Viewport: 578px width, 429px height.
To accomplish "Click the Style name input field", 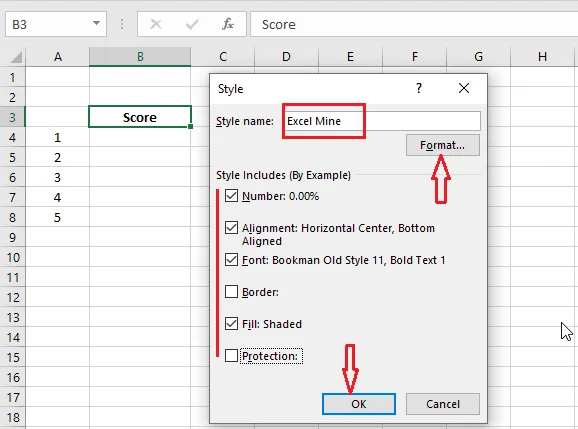I will pyautogui.click(x=382, y=121).
